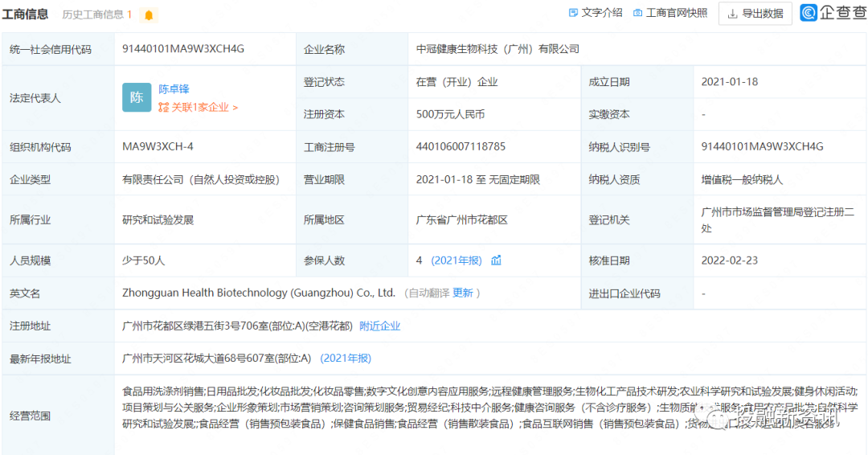
Task: Click company type 有限责任公司（自然人投资或控股）
Action: 201,179
